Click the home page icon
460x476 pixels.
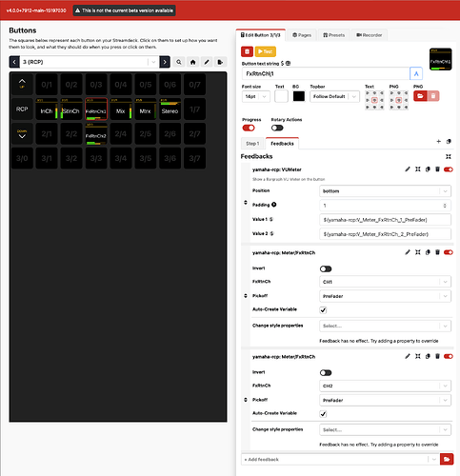coord(192,62)
